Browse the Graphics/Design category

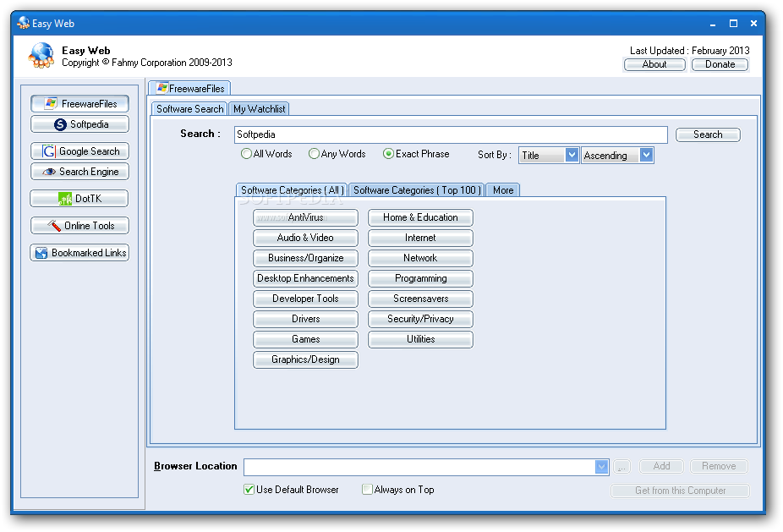coord(305,359)
